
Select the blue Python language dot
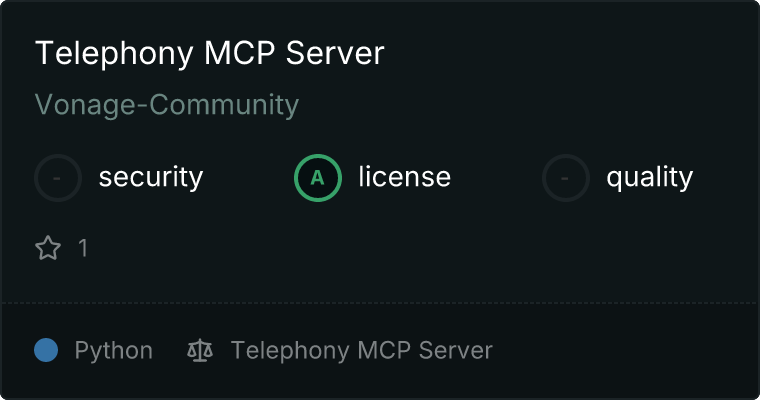[x=46, y=350]
